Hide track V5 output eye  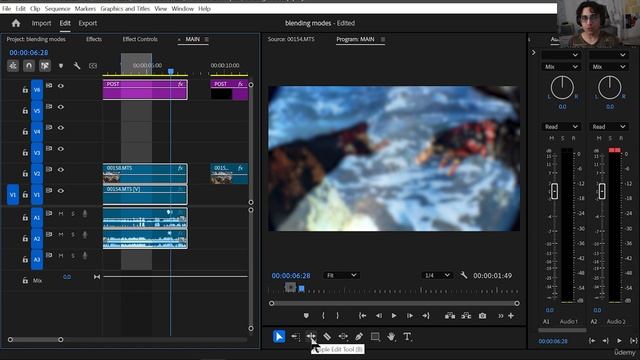[x=61, y=107]
